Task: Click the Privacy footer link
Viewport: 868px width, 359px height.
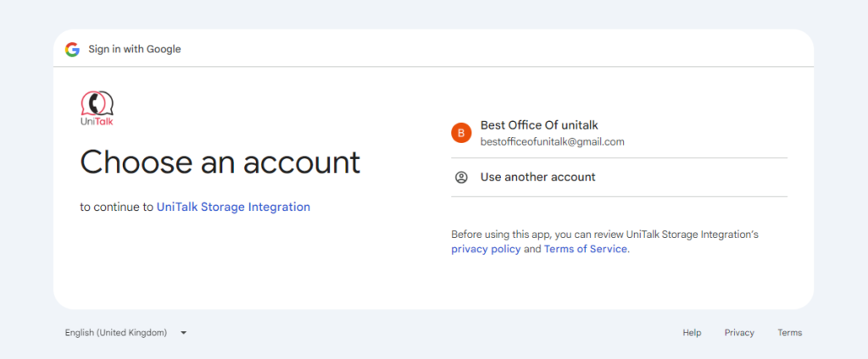Action: pyautogui.click(x=739, y=333)
